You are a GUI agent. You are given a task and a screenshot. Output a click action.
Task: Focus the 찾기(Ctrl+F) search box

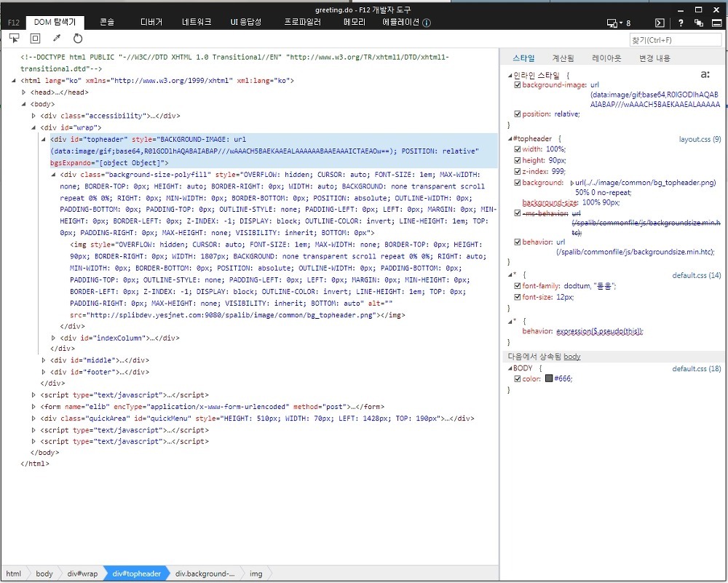676,40
